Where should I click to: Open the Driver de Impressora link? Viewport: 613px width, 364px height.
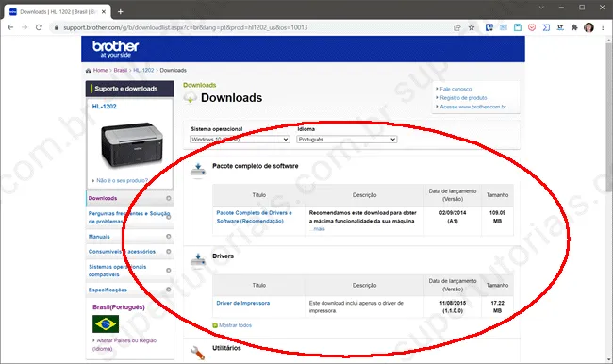click(x=242, y=303)
